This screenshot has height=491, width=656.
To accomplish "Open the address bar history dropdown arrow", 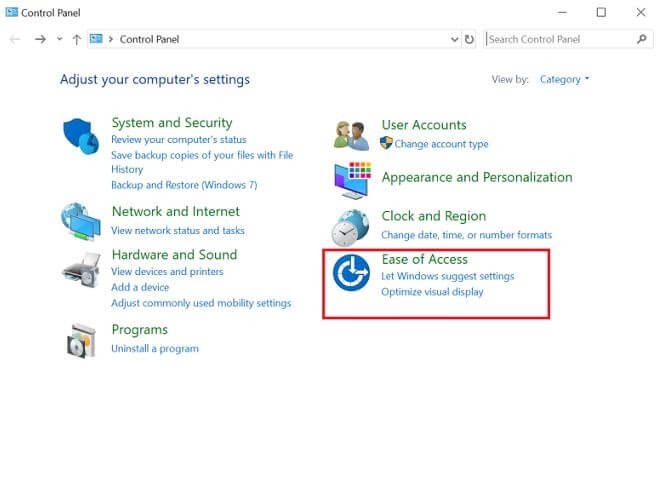I will pos(456,40).
